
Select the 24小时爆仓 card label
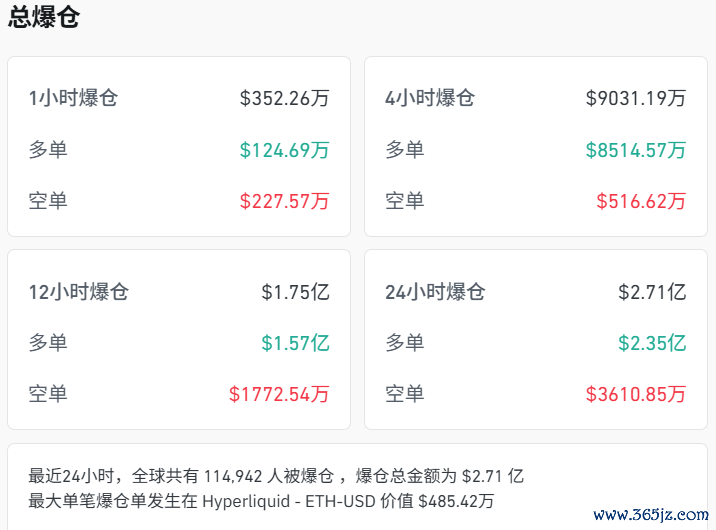pyautogui.click(x=435, y=292)
